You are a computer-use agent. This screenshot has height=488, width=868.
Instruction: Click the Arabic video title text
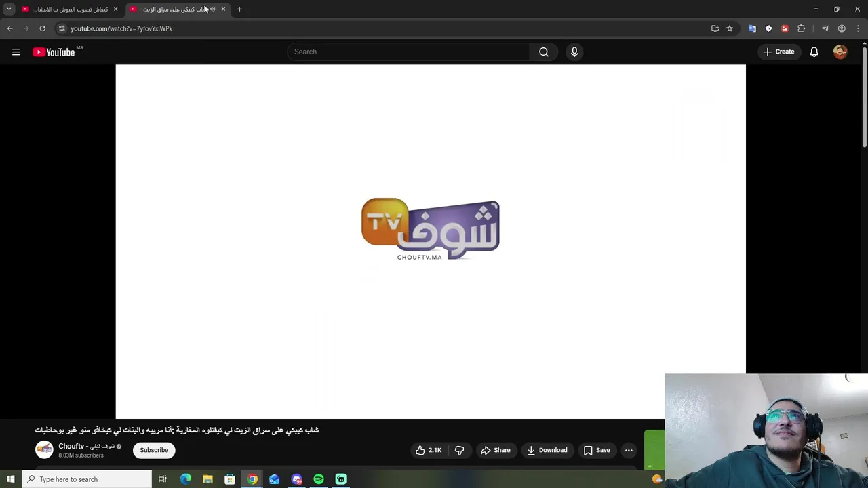pos(177,430)
